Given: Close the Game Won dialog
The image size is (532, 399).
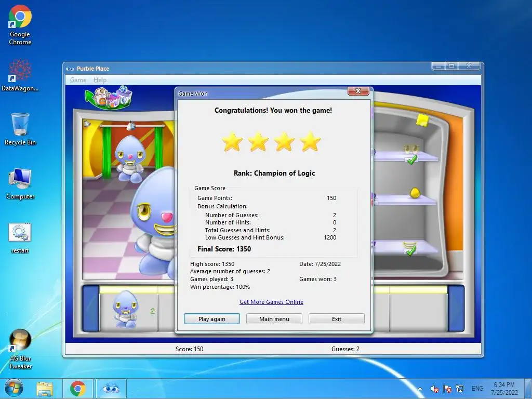Looking at the screenshot, I should 358,91.
